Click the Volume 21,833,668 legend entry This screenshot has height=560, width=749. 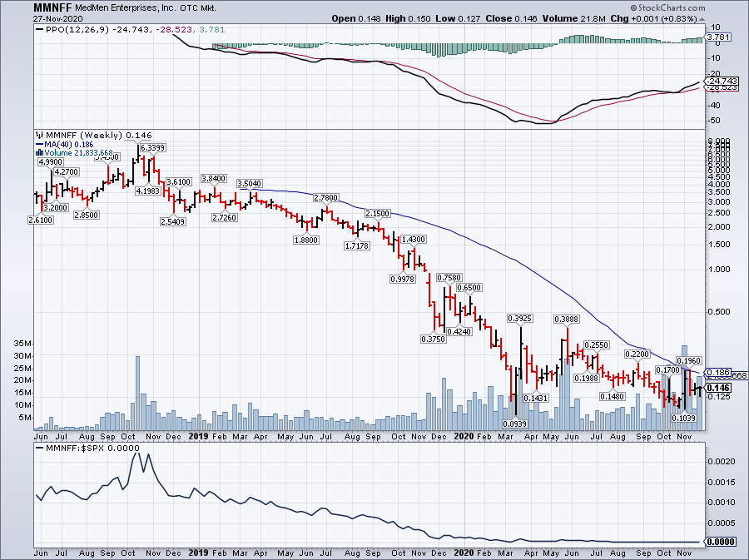point(79,153)
